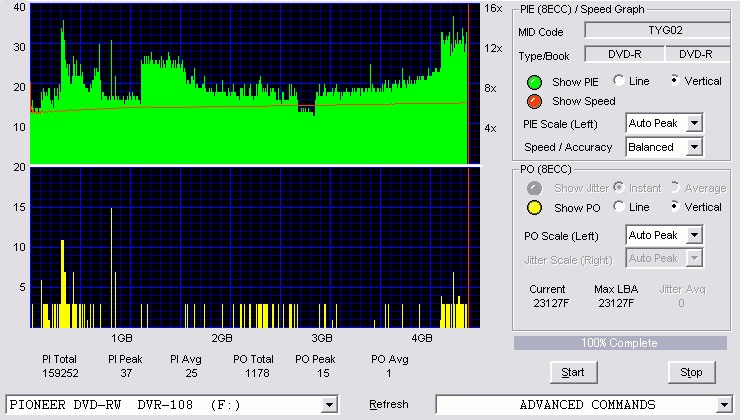Viewport: 742px width, 420px height.
Task: Click the Jitter Avg value 0
Action: [681, 303]
